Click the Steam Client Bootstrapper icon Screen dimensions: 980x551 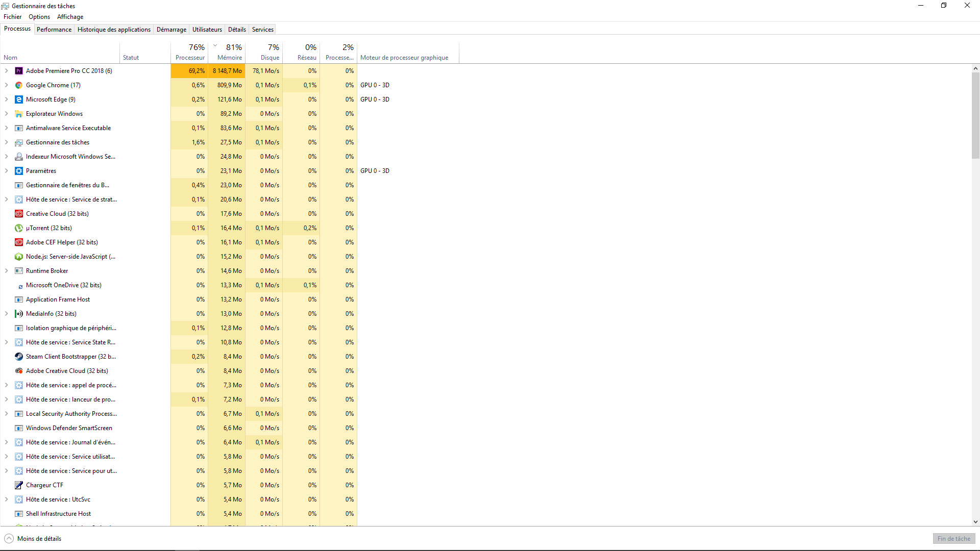tap(19, 357)
